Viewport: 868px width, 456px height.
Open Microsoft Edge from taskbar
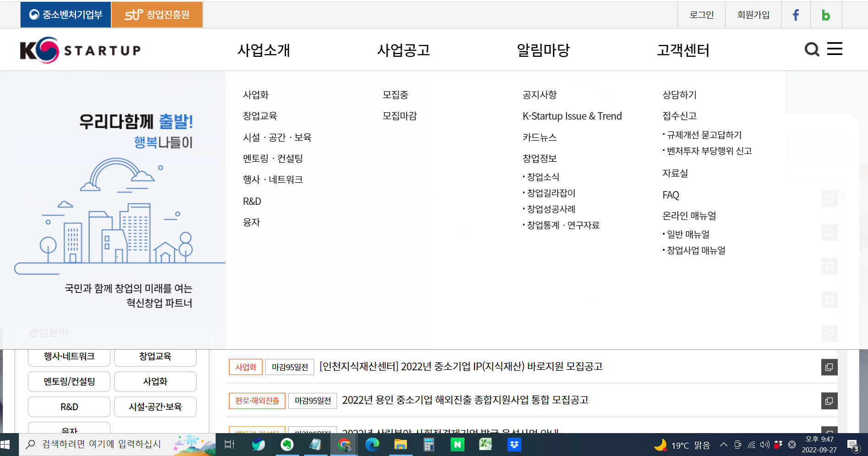pos(372,445)
